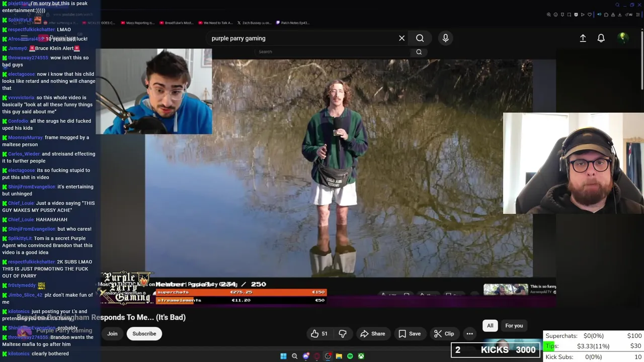Image resolution: width=644 pixels, height=362 pixels.
Task: Create a Clip of the video
Action: click(x=444, y=333)
